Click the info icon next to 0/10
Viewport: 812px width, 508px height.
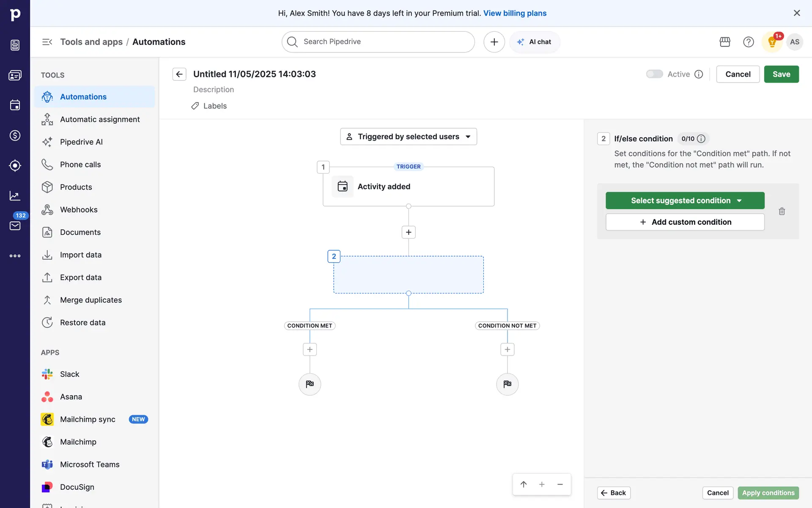(x=701, y=138)
